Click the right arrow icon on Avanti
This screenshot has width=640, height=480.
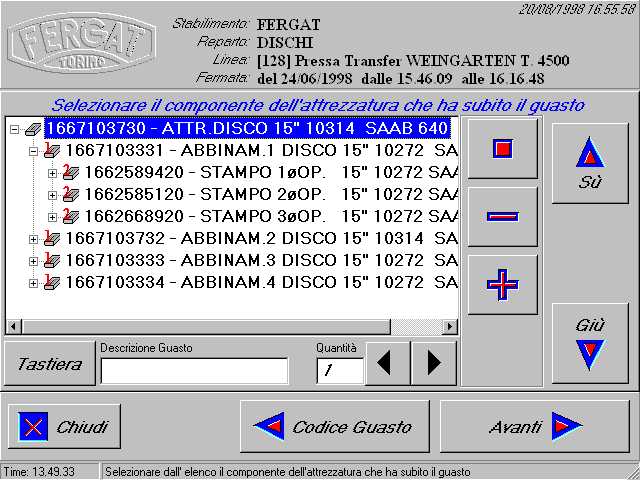(567, 426)
